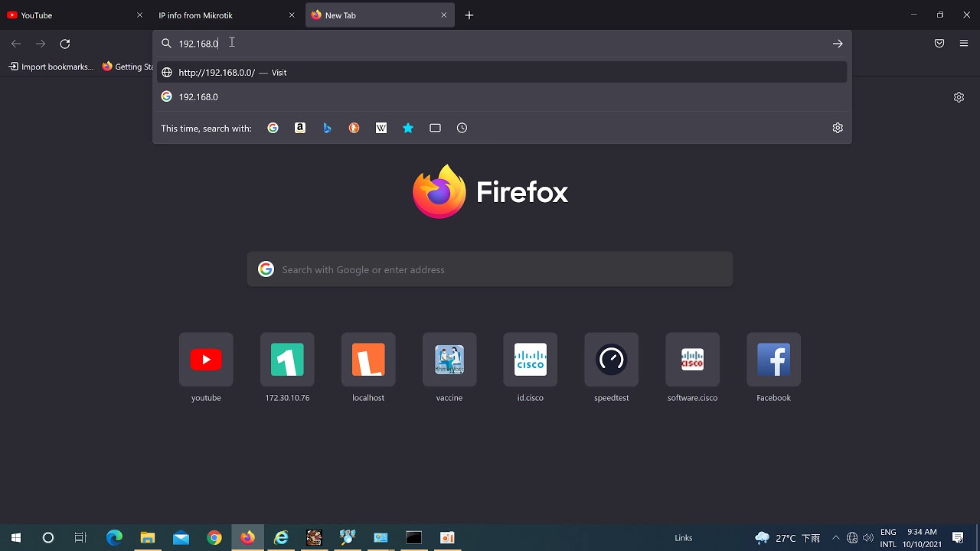Click the address bar text 192.168.0
980x551 pixels.
click(198, 44)
